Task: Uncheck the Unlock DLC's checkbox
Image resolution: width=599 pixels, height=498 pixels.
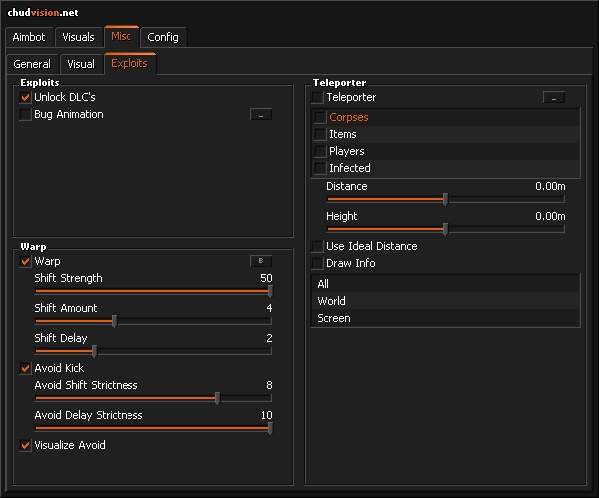Action: tap(25, 97)
